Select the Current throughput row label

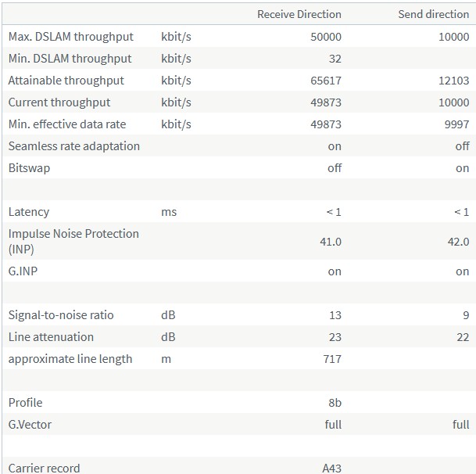59,102
